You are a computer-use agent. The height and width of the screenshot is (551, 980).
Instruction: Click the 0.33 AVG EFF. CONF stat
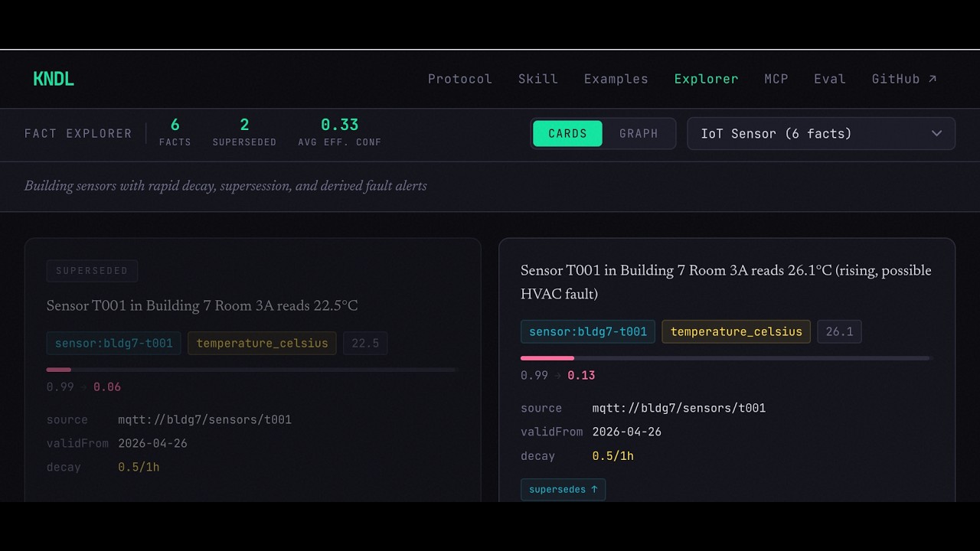coord(340,132)
